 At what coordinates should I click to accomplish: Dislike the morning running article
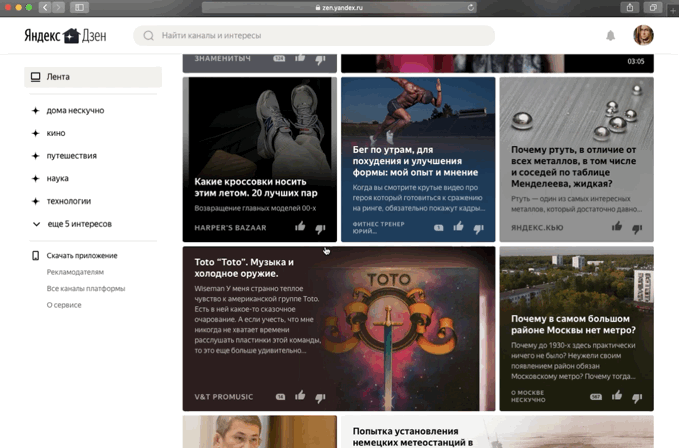click(479, 229)
